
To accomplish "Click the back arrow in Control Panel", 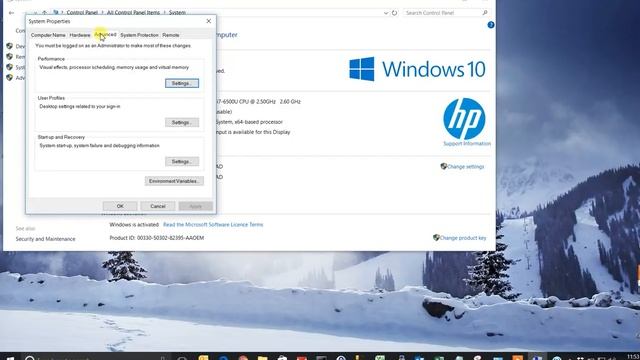I will click(x=11, y=13).
